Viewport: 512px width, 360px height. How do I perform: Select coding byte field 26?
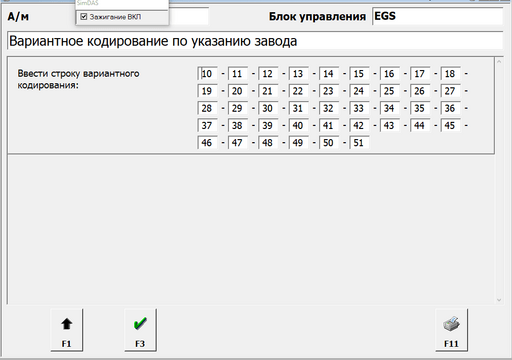[x=420, y=91]
